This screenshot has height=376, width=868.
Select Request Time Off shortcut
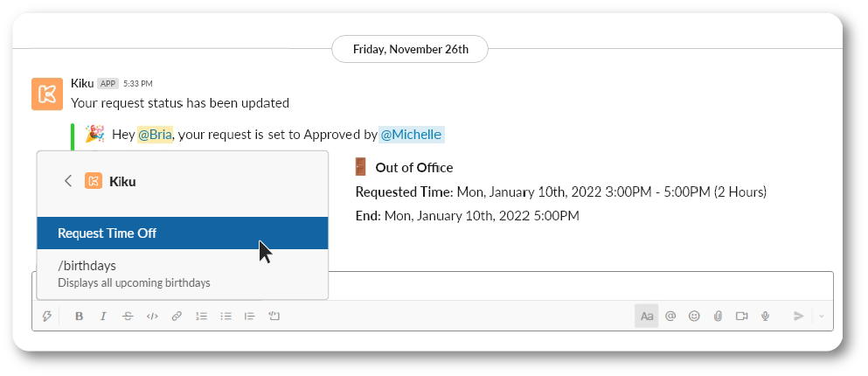183,233
